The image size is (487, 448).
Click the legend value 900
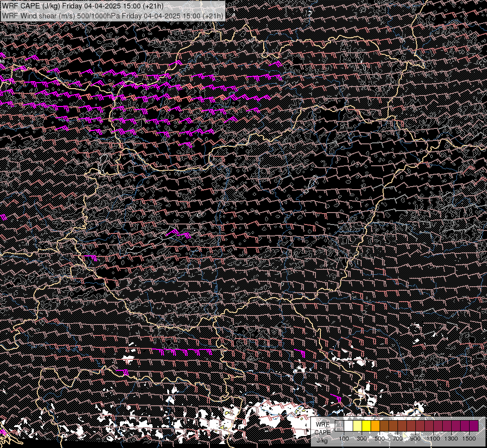(x=415, y=439)
